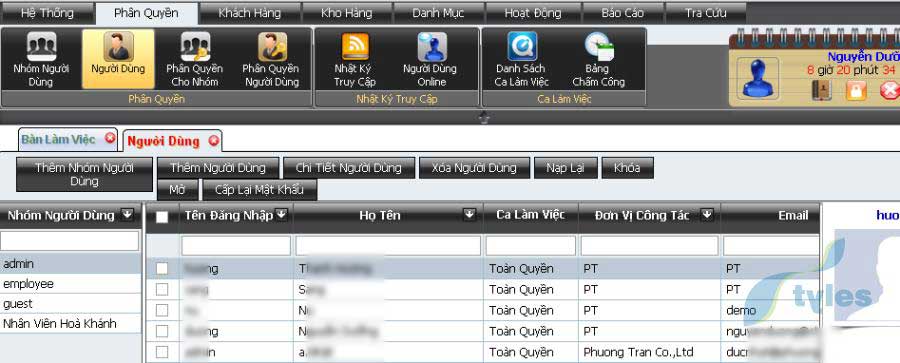
Task: Check the Phuong Tran Co.,Ltd row
Action: coord(162,352)
